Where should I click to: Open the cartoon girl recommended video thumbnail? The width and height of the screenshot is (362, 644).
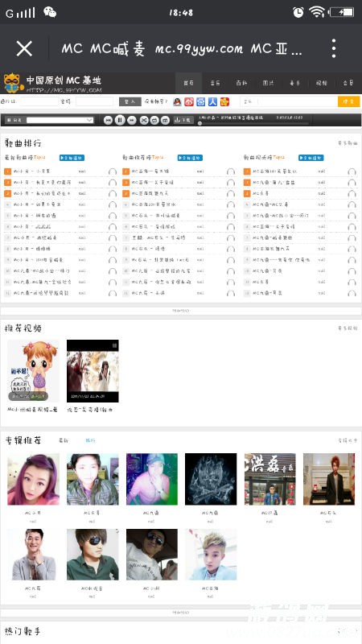33,371
